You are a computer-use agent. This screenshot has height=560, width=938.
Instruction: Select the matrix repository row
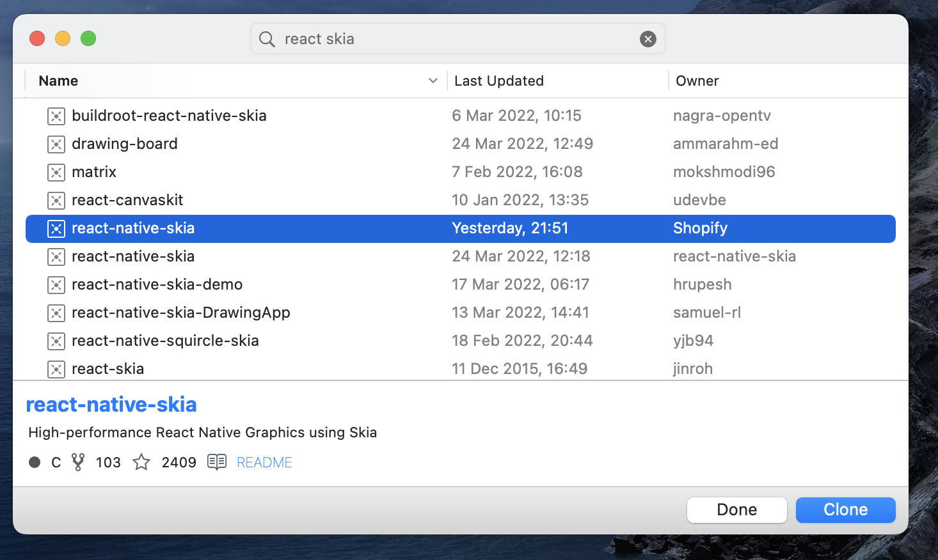(x=461, y=173)
